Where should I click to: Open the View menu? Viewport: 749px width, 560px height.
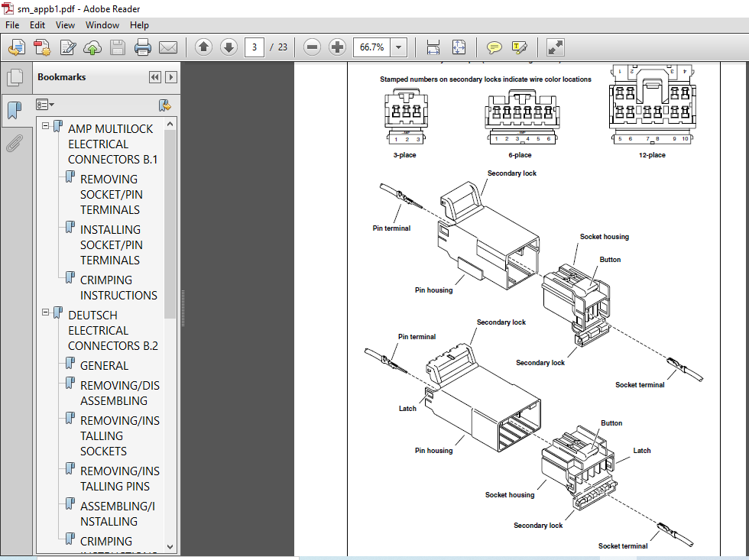tap(65, 24)
